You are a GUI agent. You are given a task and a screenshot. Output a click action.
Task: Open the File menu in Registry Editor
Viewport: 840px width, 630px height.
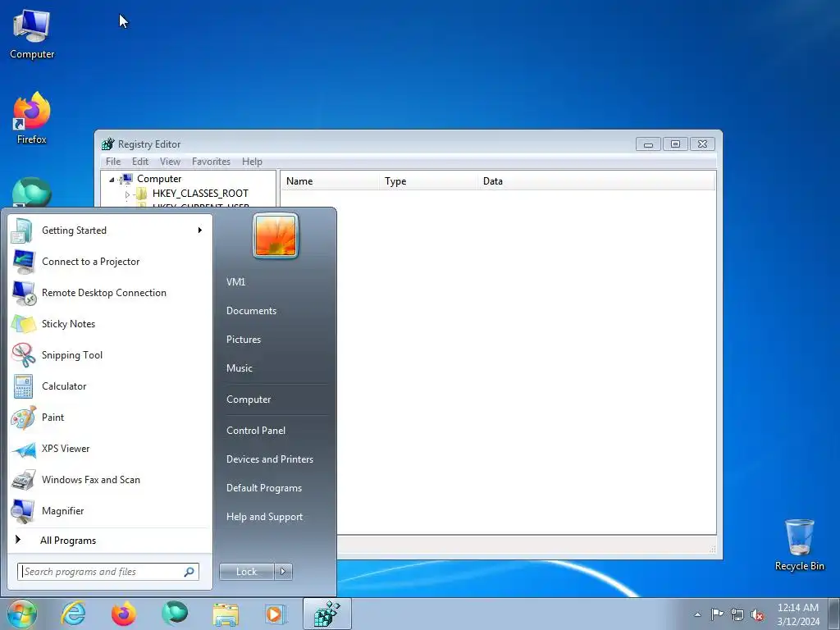point(113,162)
